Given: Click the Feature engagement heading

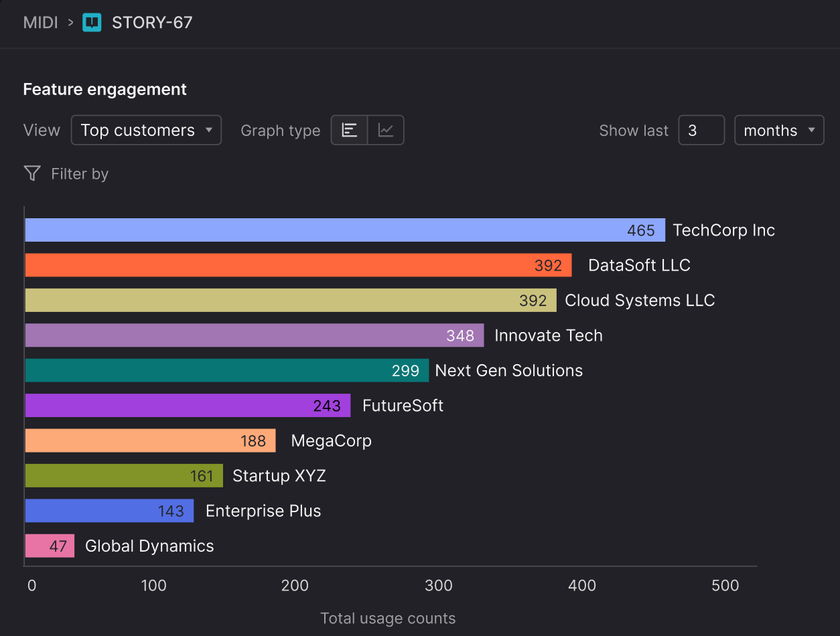Looking at the screenshot, I should click(105, 89).
